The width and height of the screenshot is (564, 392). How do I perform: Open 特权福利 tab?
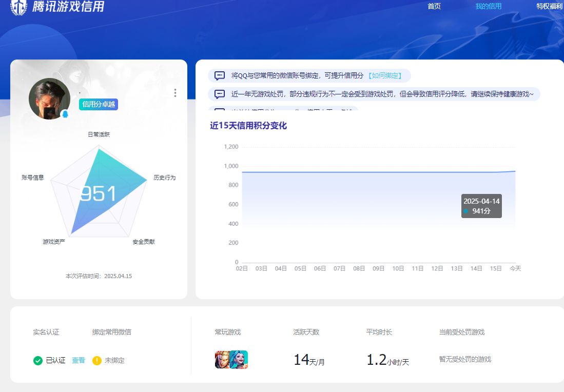tap(550, 6)
